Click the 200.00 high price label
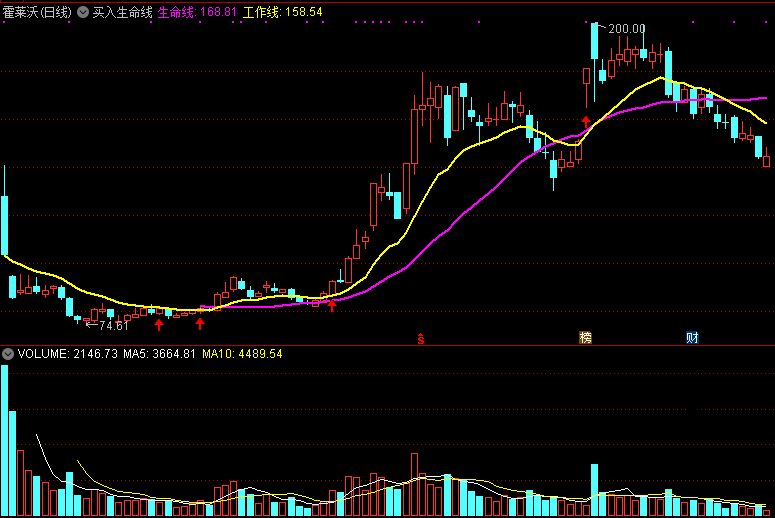 (x=627, y=29)
